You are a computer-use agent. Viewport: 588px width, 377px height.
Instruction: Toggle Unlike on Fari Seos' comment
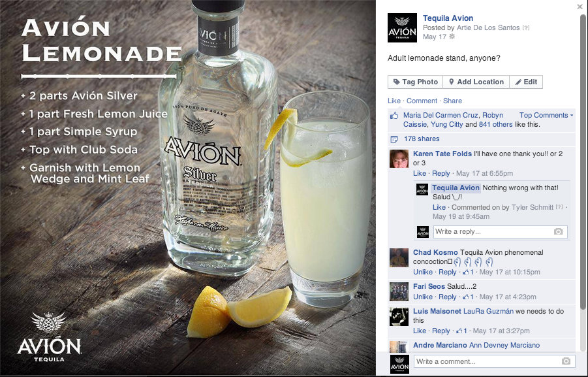pos(423,297)
